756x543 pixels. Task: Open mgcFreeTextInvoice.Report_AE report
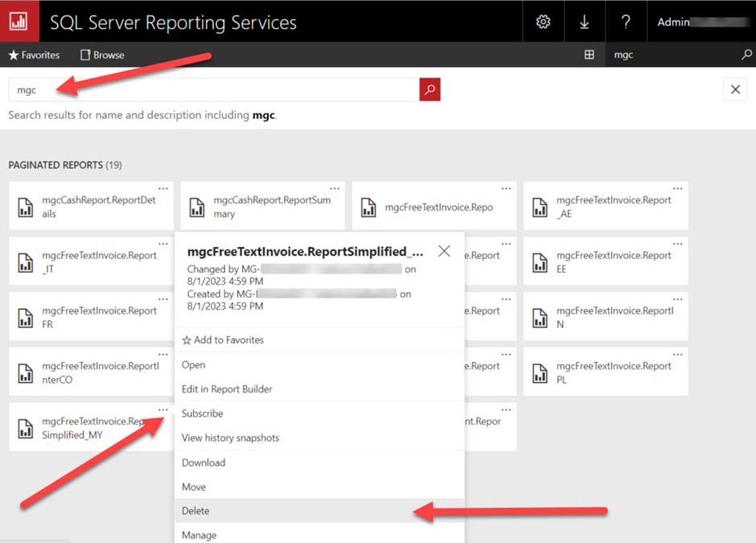point(606,206)
